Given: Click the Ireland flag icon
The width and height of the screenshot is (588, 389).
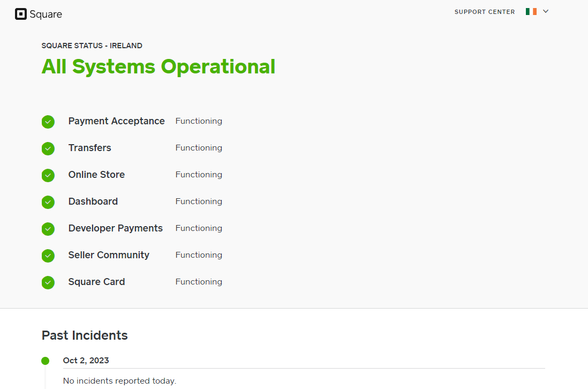Looking at the screenshot, I should coord(531,12).
